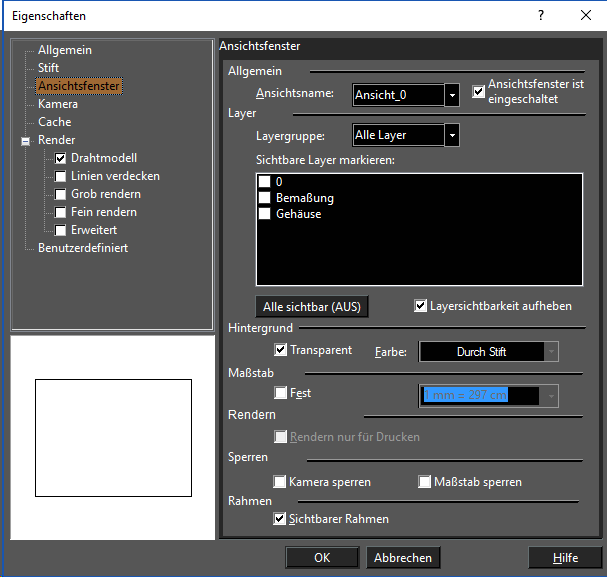Image resolution: width=607 pixels, height=577 pixels.
Task: Click the Abbrechen button
Action: [403, 557]
